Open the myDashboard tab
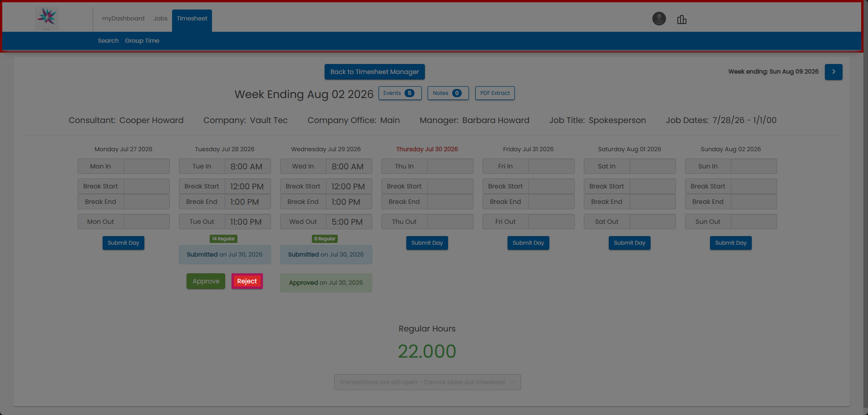The width and height of the screenshot is (868, 415). click(123, 19)
